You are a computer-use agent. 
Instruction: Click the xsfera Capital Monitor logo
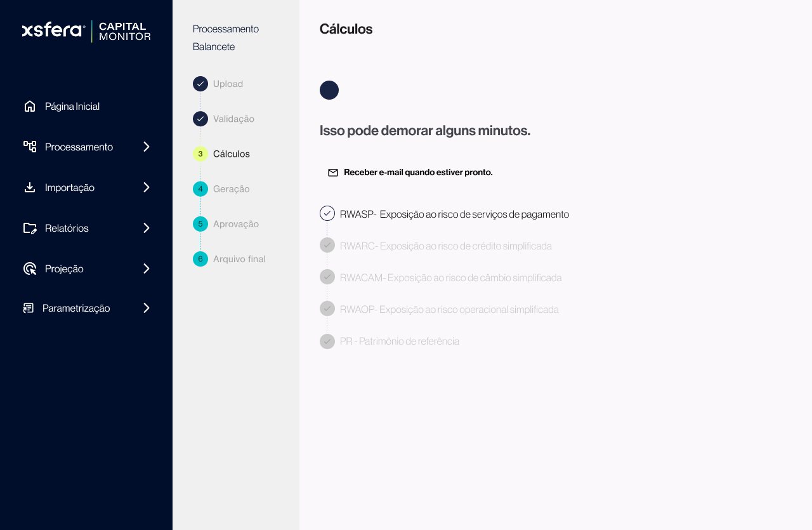[86, 31]
